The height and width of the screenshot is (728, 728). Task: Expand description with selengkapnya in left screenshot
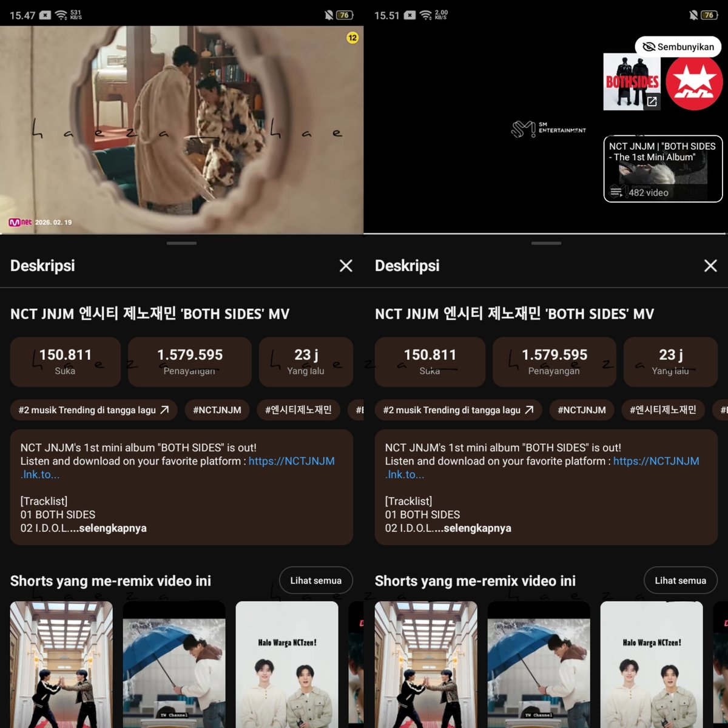coord(113,528)
